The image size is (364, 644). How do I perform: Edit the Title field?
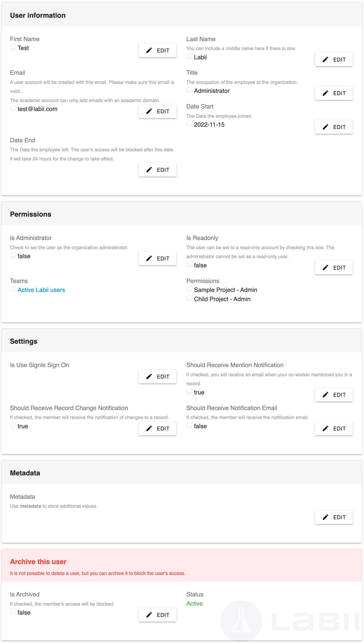point(334,93)
